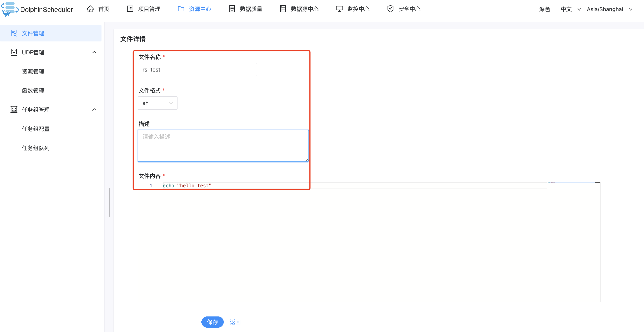Click the DolphinScheduler dolphin logo
Viewport: 644px width, 332px height.
(10, 9)
